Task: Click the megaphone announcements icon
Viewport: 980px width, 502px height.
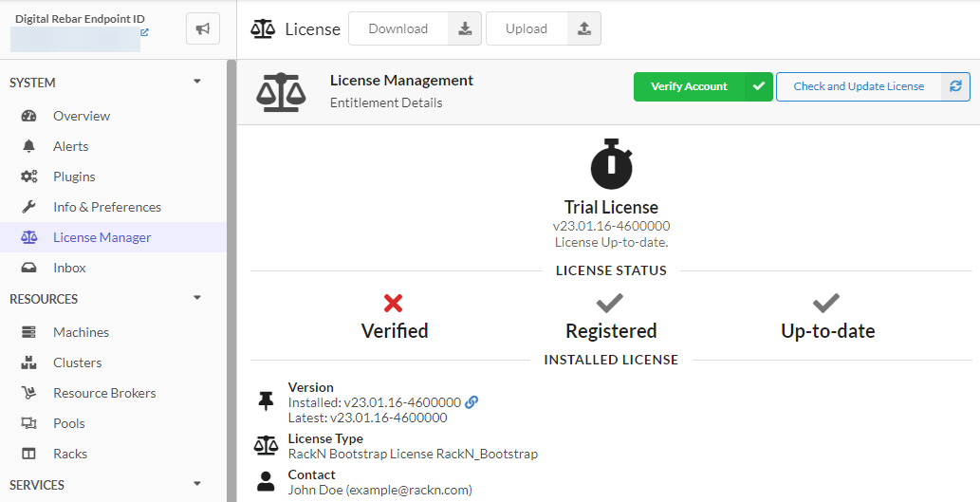Action: point(203,29)
